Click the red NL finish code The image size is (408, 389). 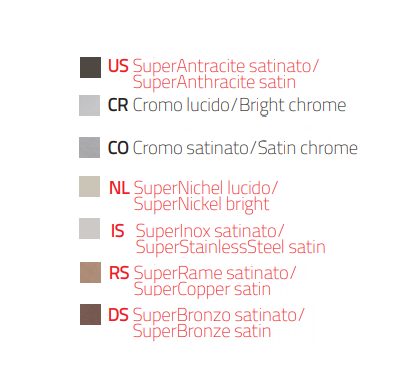(119, 188)
